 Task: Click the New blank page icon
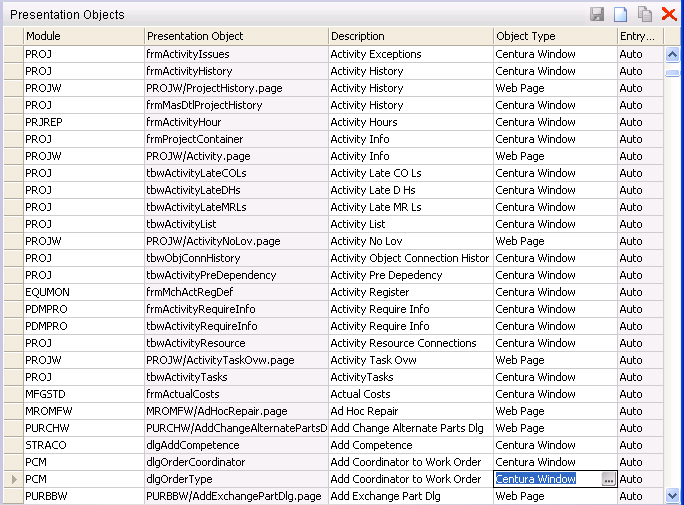tap(621, 14)
